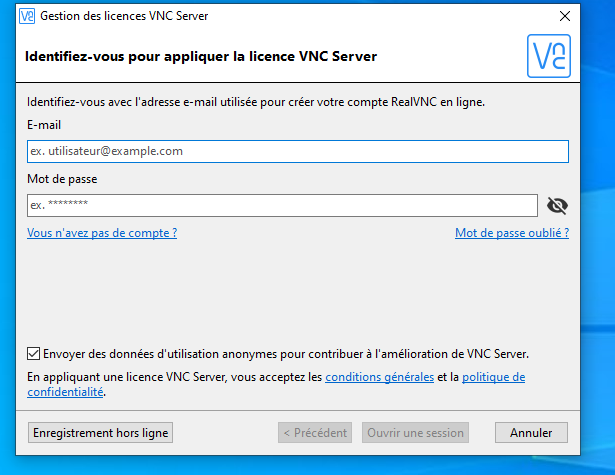Click the Annuler button
Viewport: 615px width, 475px height.
point(531,433)
